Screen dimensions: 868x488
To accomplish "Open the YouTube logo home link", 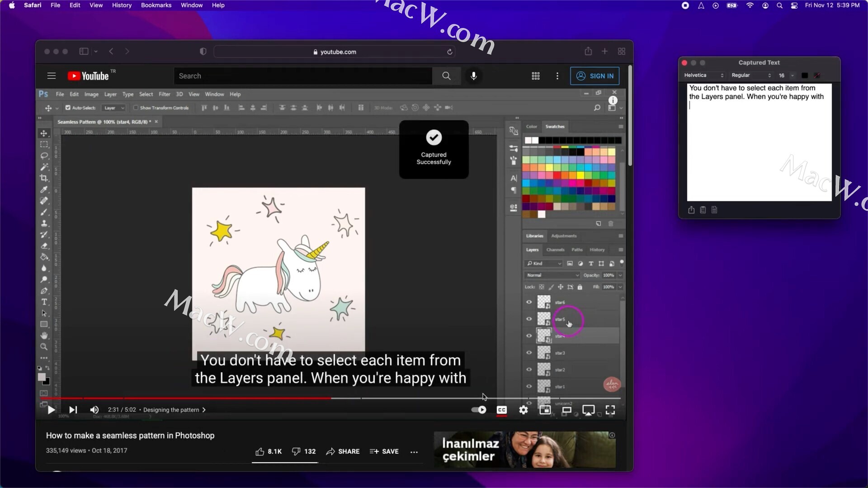I will (89, 76).
